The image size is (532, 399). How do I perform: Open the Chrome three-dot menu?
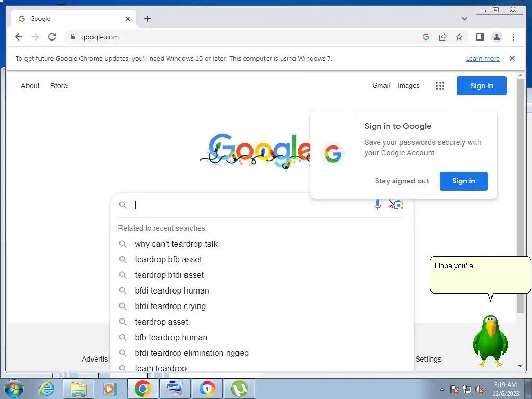(513, 37)
